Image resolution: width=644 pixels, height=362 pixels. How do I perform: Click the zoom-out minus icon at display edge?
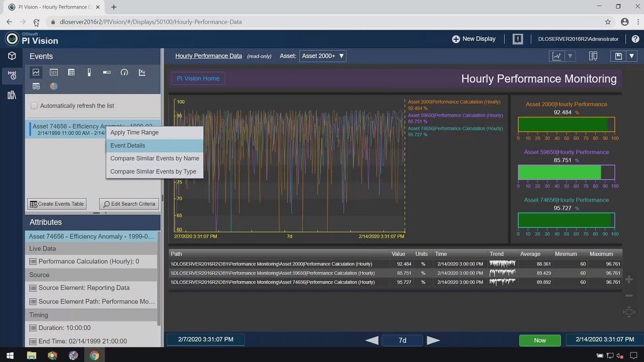point(629,296)
